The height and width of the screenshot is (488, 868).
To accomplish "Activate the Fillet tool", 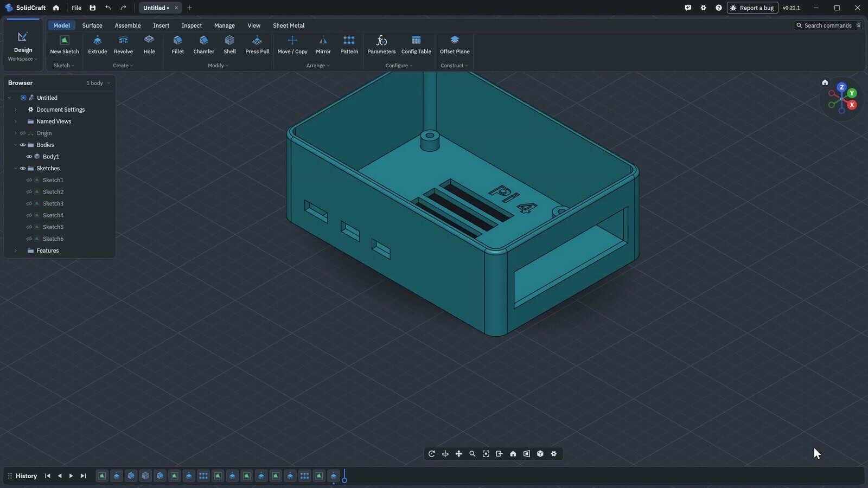I will tap(177, 45).
